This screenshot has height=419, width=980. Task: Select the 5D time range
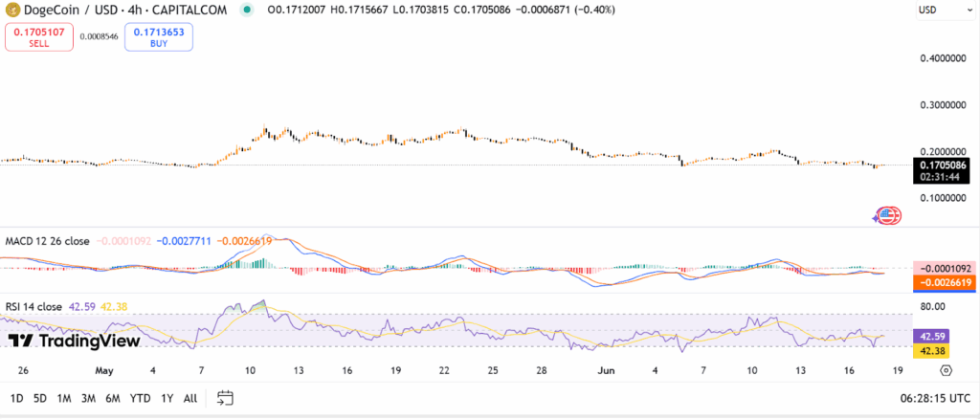pyautogui.click(x=40, y=398)
